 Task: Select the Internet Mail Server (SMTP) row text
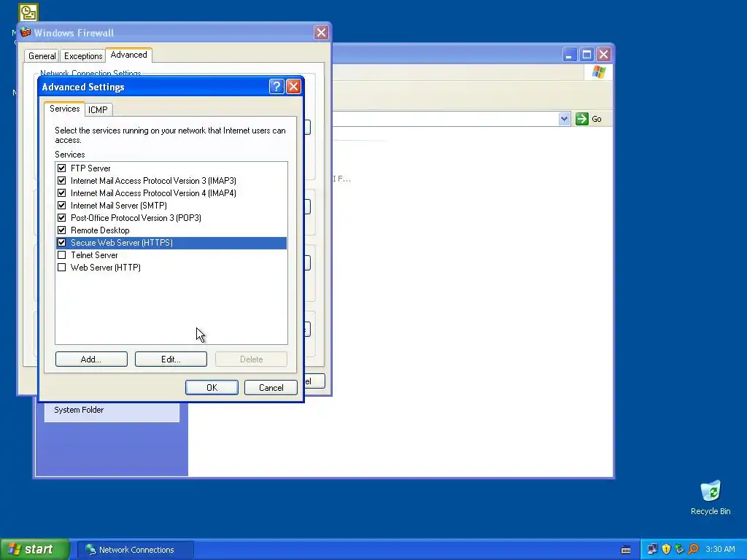coord(119,206)
